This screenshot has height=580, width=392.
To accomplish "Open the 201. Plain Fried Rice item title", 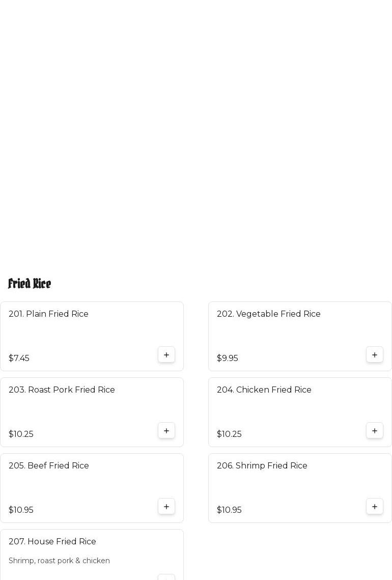I will coord(48,314).
